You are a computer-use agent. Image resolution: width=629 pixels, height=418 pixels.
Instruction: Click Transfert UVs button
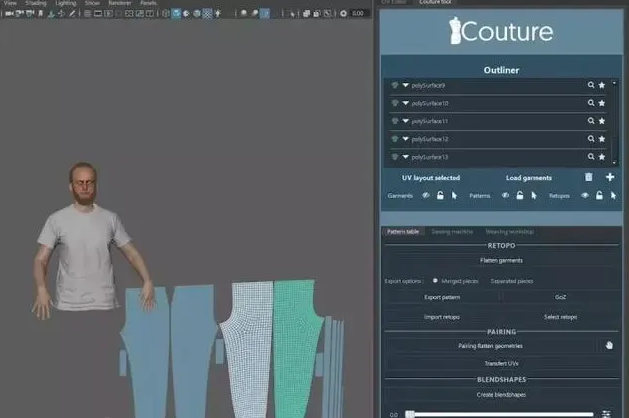501,363
